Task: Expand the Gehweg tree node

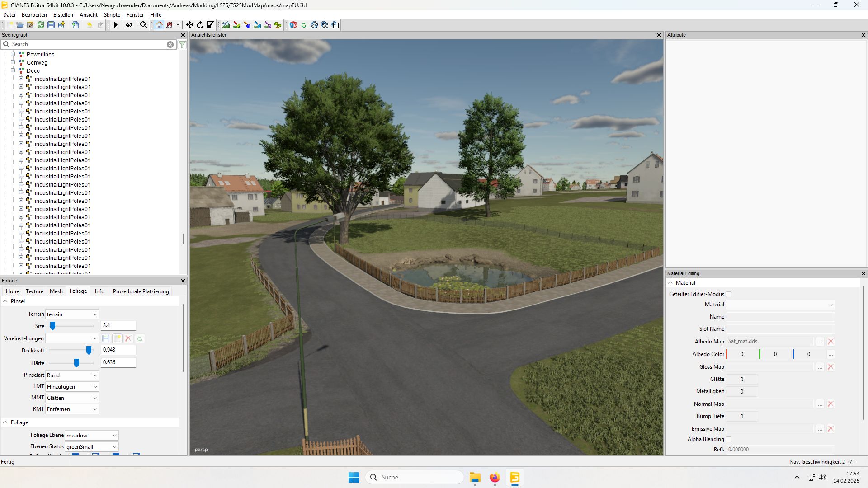Action: 13,62
